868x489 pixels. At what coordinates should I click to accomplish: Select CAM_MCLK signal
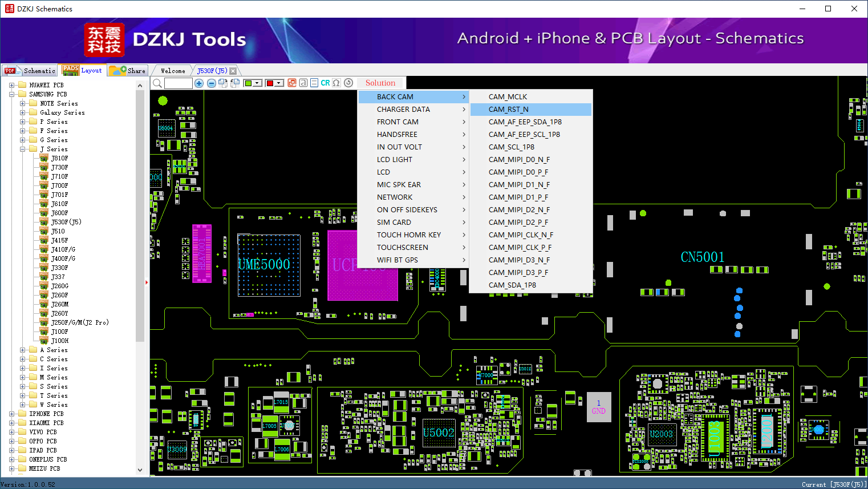[531, 97]
